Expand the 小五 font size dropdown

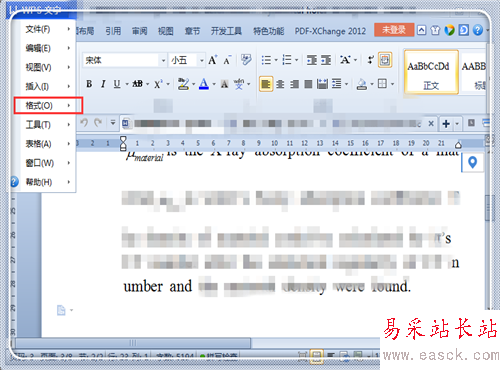pyautogui.click(x=202, y=60)
